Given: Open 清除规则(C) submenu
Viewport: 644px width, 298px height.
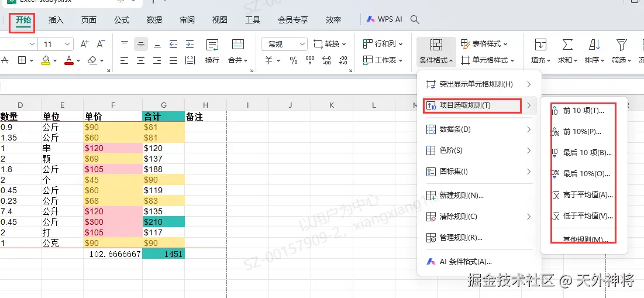Looking at the screenshot, I should coord(479,216).
